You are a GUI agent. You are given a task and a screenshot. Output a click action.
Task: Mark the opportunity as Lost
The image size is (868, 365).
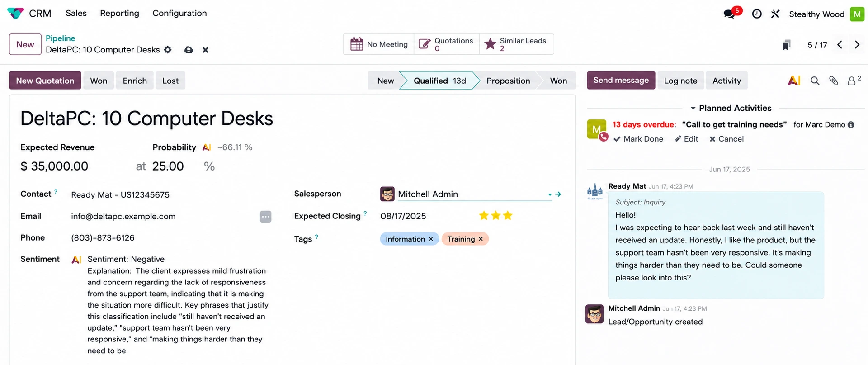point(170,81)
